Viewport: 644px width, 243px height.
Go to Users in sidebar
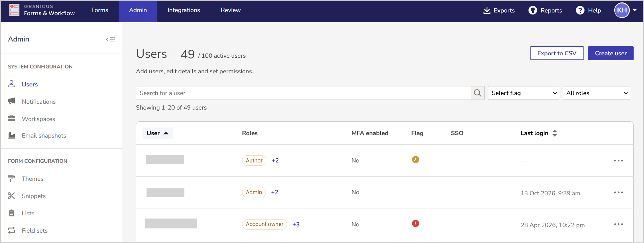(30, 84)
